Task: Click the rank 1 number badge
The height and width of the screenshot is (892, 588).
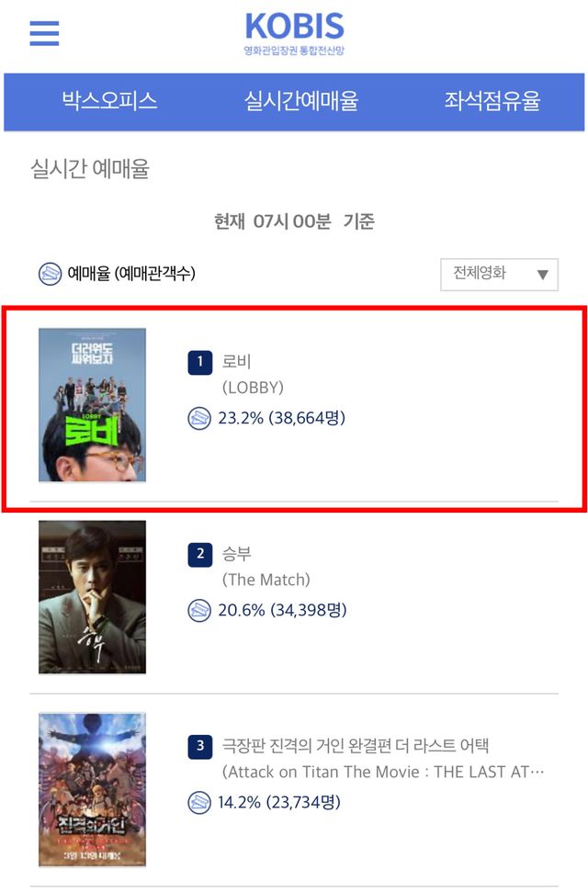Action: (199, 362)
